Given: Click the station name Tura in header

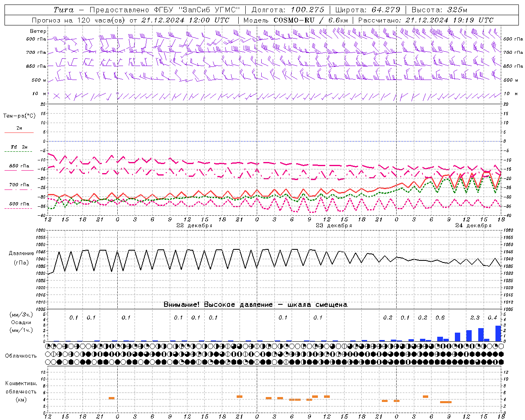Looking at the screenshot, I should pos(64,10).
